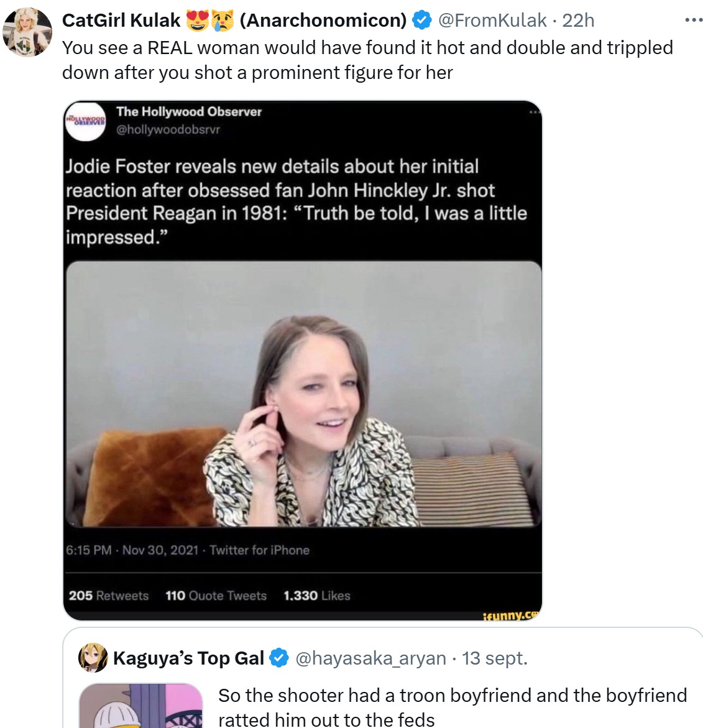Click the Hollywood Observer logo avatar
Viewport: 703px width, 728px height.
pos(86,119)
